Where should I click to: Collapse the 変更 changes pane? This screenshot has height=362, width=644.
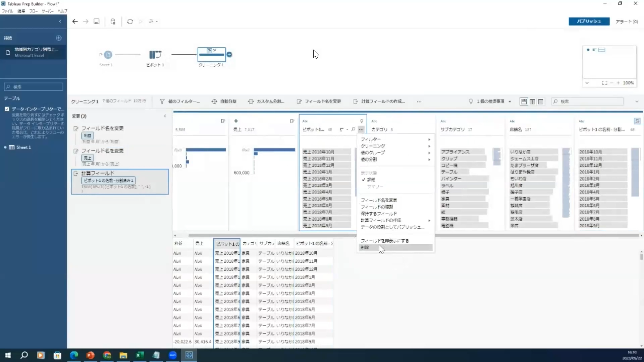coord(165,116)
